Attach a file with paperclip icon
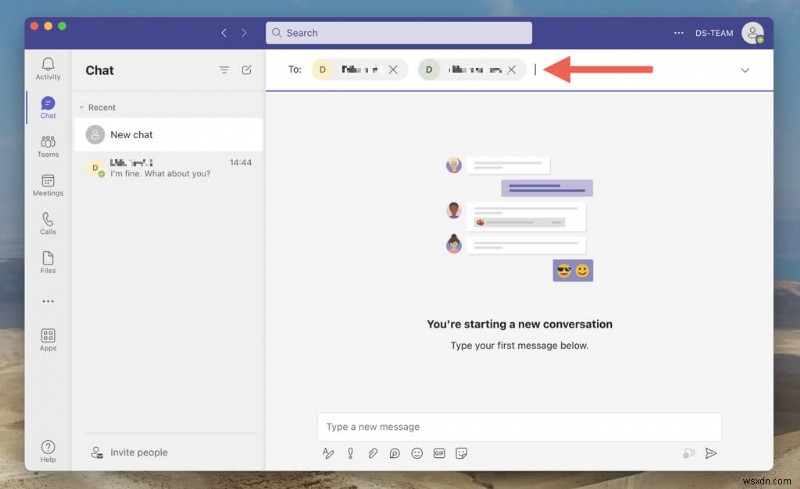This screenshot has width=800, height=489. coord(373,453)
